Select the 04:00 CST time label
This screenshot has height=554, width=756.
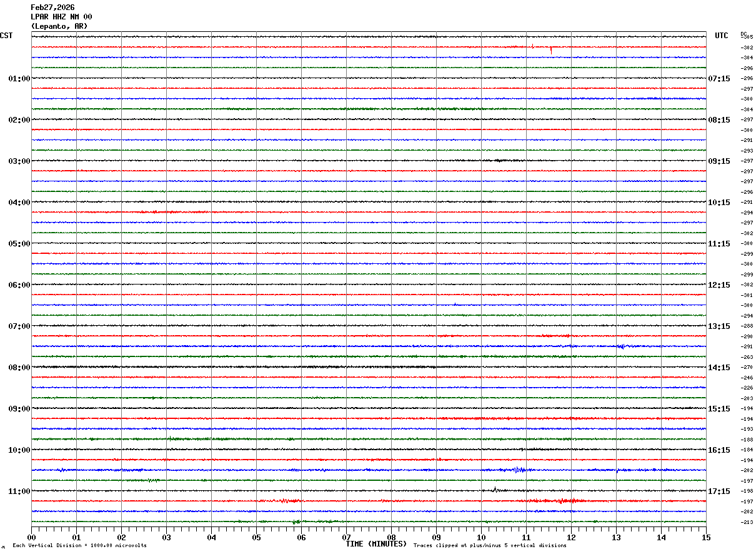tap(19, 203)
